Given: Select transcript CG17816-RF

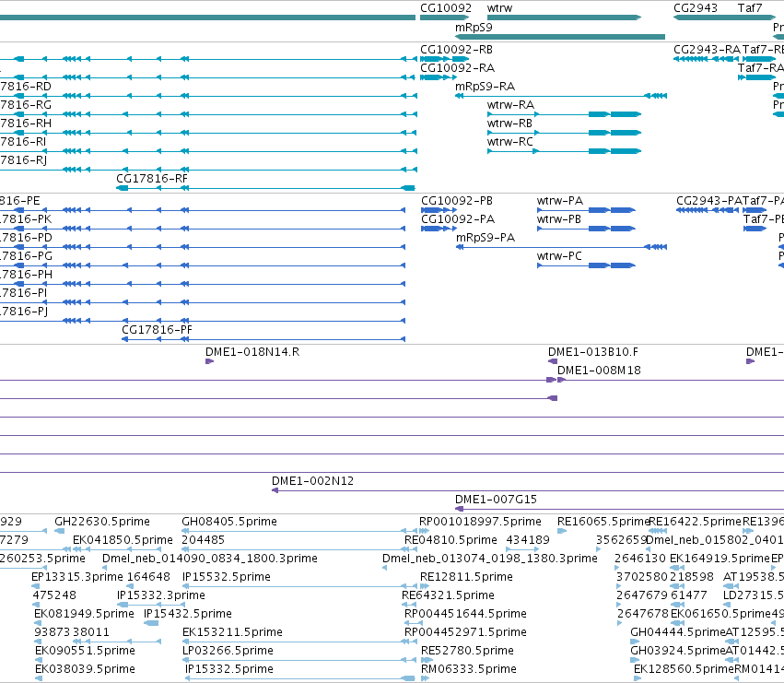Looking at the screenshot, I should (152, 179).
